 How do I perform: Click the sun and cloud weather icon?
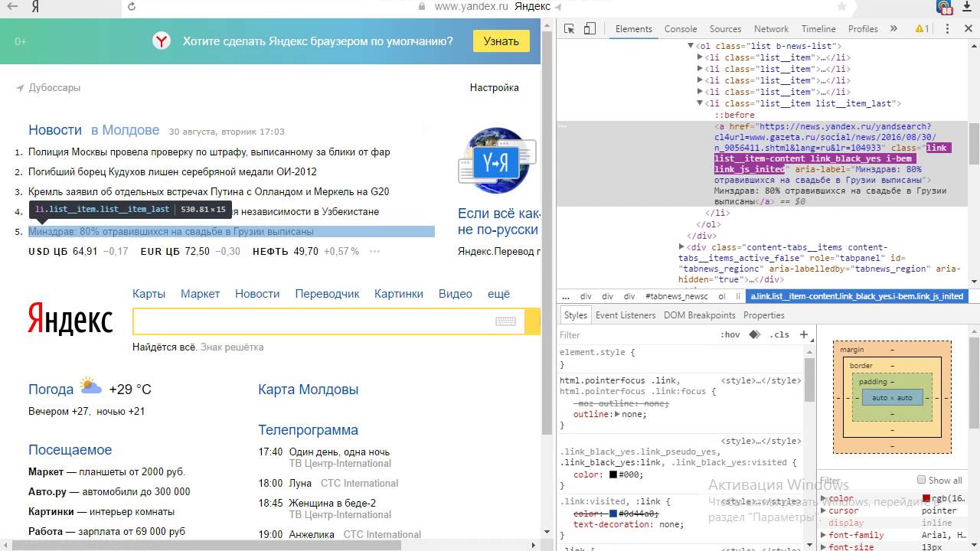click(90, 386)
